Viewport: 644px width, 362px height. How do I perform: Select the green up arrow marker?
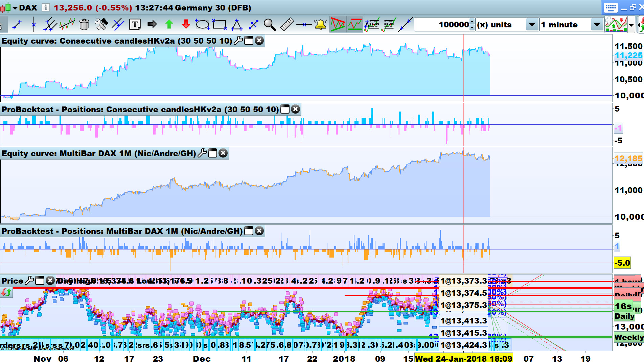[169, 24]
